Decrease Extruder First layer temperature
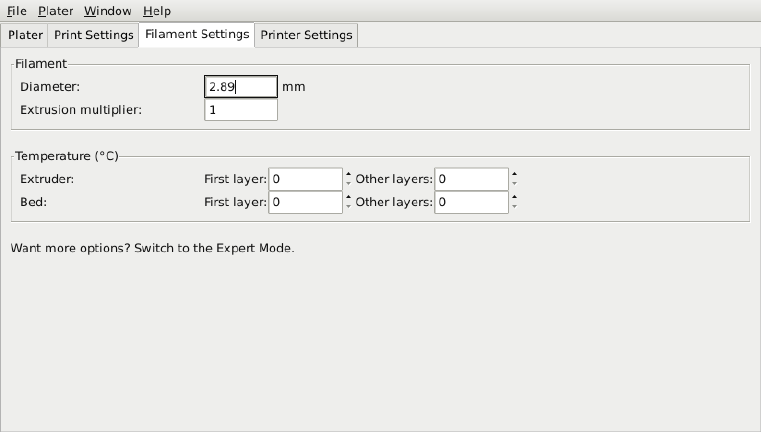This screenshot has width=761, height=432. (x=348, y=184)
